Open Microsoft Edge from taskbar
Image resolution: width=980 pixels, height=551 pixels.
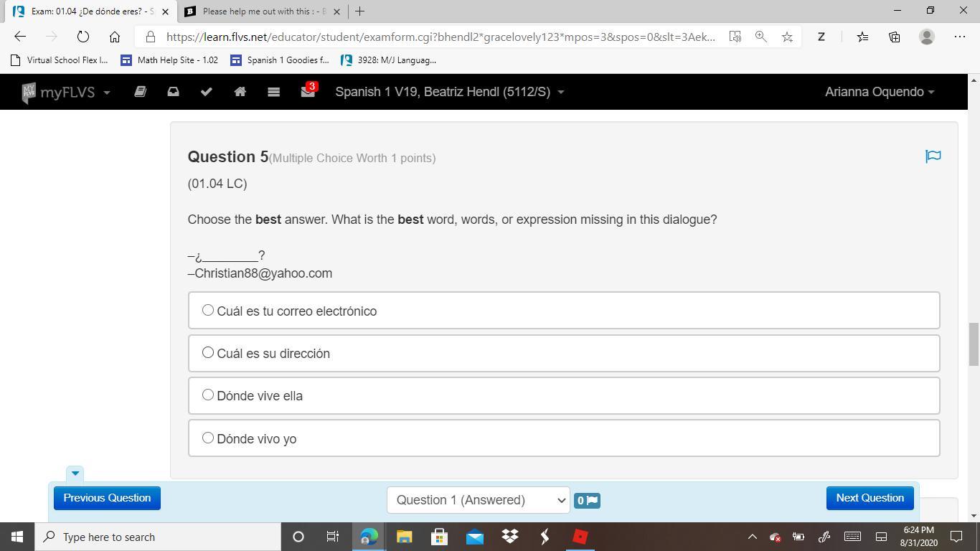pos(369,537)
